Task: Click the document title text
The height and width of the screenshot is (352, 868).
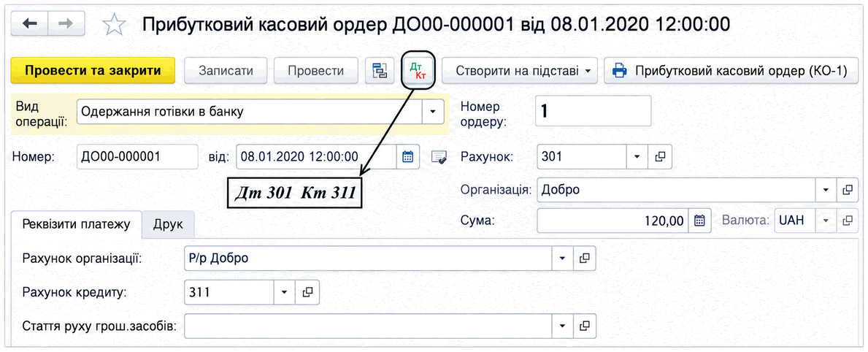Action: click(x=437, y=24)
